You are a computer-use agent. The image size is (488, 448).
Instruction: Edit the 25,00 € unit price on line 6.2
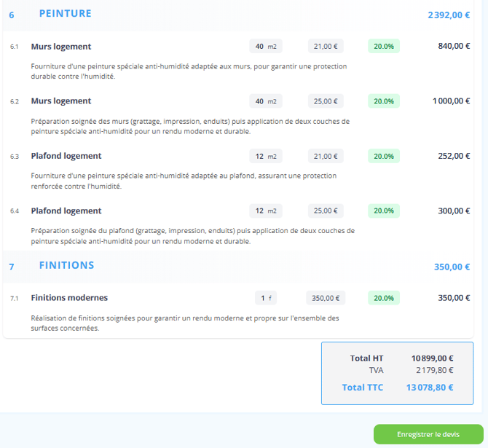tap(326, 101)
